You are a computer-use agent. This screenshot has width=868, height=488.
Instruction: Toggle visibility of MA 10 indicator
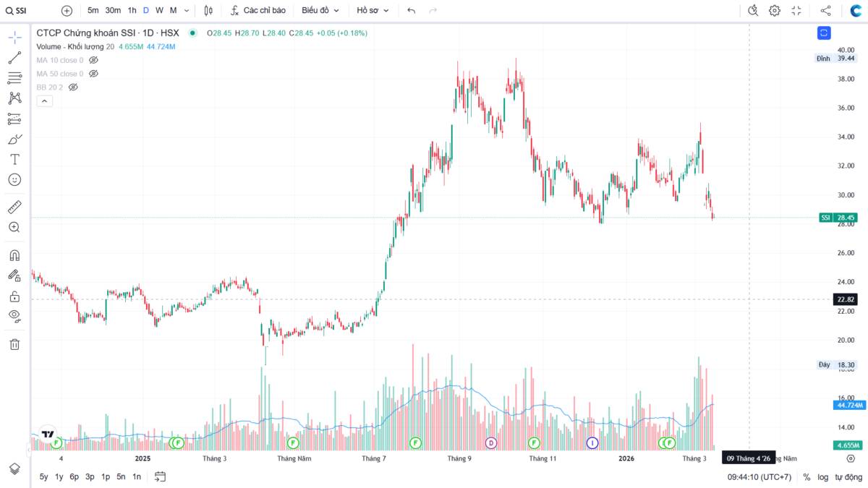click(x=93, y=60)
